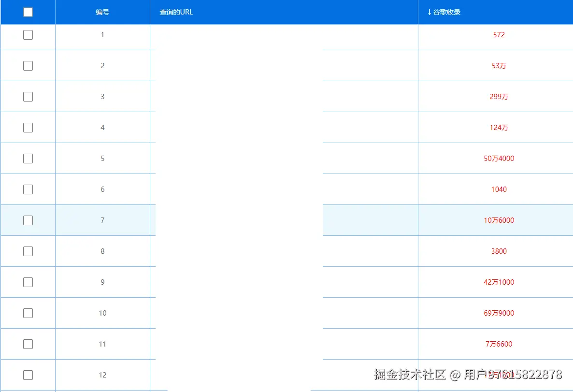Screen dimensions: 573x392
Task: Toggle the select-all checkbox in the header
Action: pyautogui.click(x=28, y=12)
